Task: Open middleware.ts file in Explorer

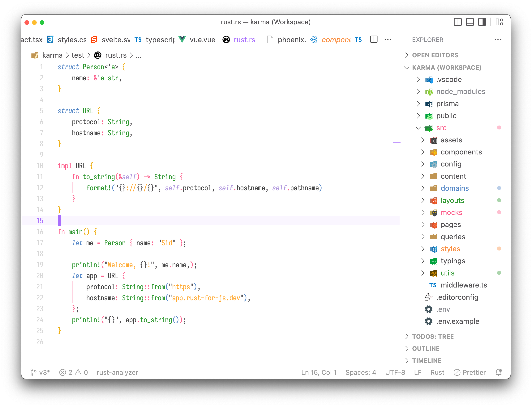Action: pyautogui.click(x=463, y=285)
